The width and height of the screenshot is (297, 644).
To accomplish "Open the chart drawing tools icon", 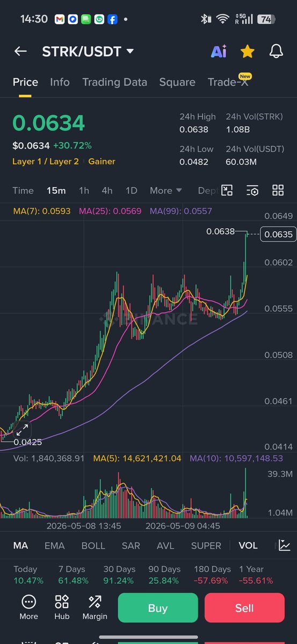I will pos(227,190).
